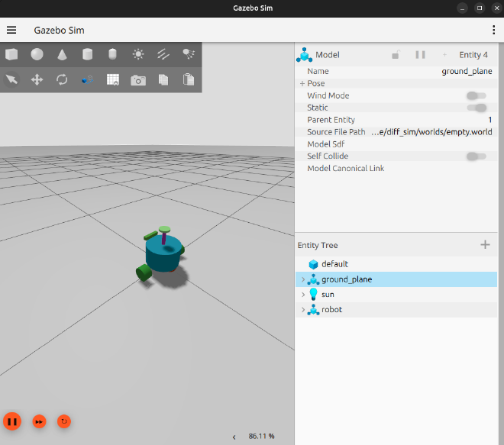Click the robot in the 3D scene

click(x=162, y=254)
